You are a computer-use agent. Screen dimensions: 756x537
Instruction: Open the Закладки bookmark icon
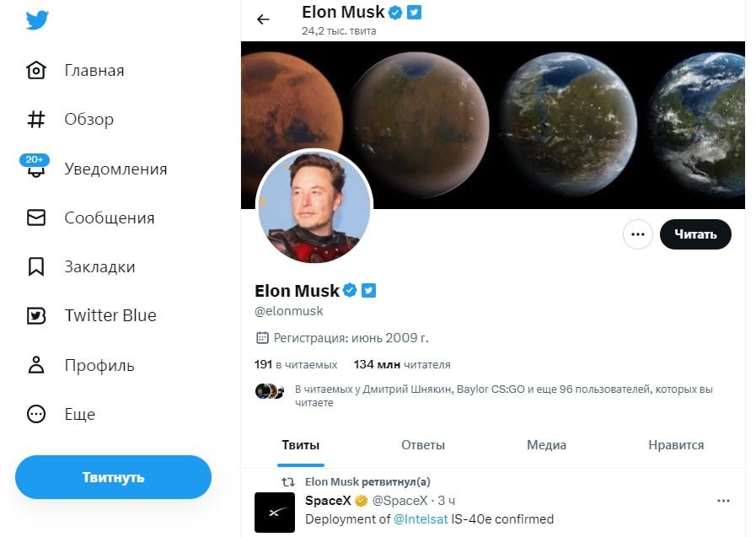(36, 267)
